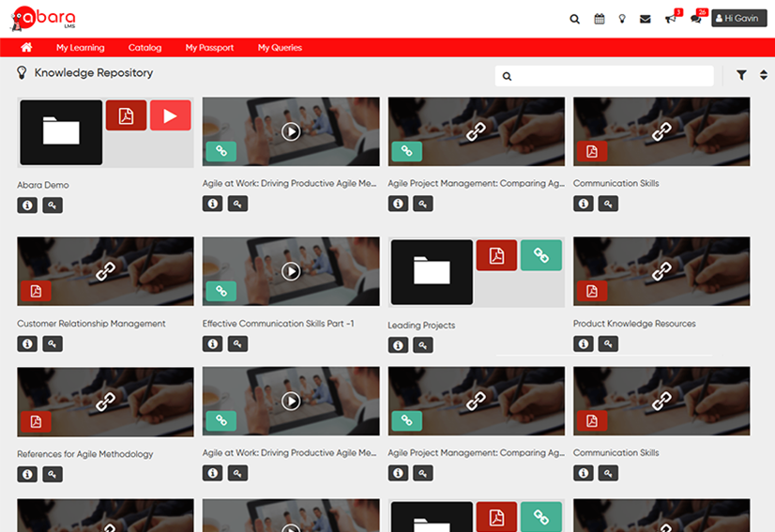This screenshot has width=775, height=532.
Task: Open the search icon in top header
Action: click(574, 20)
